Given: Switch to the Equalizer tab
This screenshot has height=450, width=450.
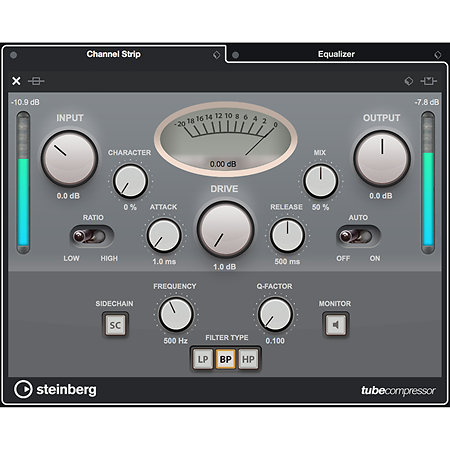Looking at the screenshot, I should pos(336,54).
